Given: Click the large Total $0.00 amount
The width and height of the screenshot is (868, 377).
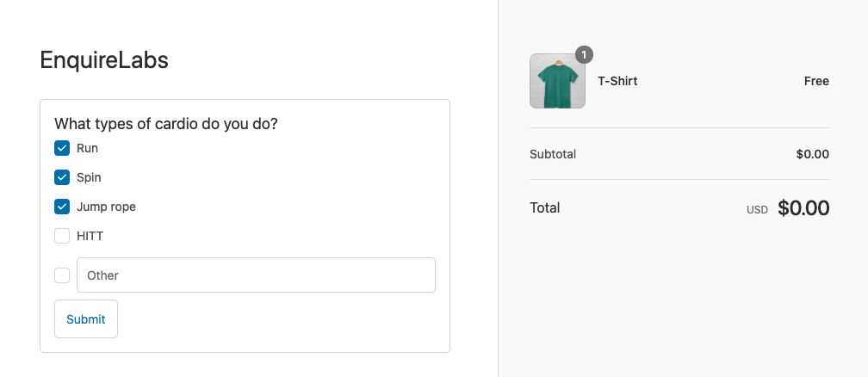Looking at the screenshot, I should pos(803,208).
